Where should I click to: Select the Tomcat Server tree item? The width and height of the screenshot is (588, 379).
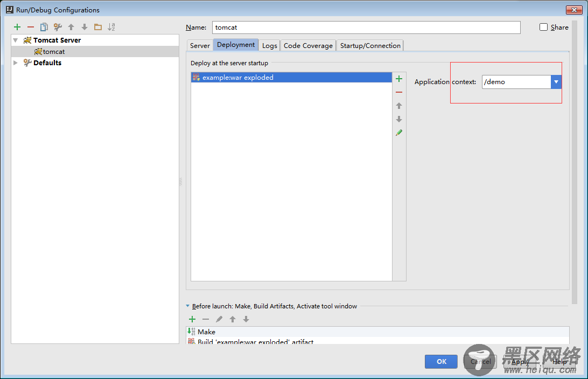[x=95, y=40]
